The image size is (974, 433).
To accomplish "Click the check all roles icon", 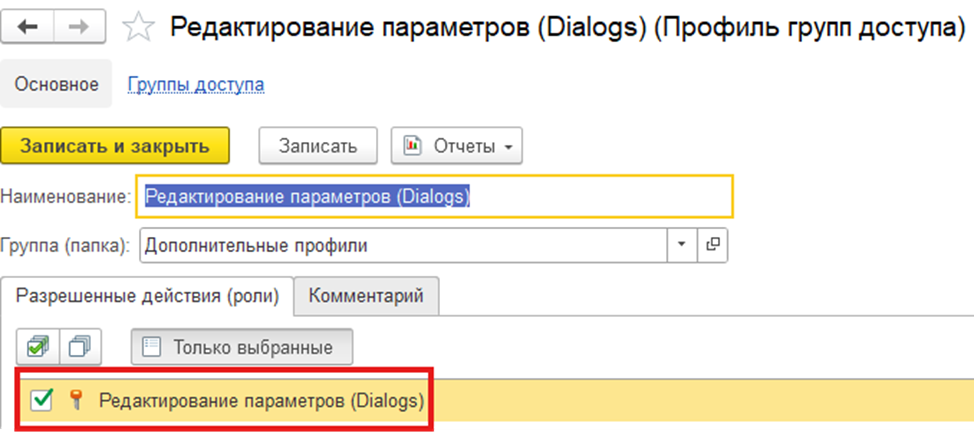I will pos(37,348).
